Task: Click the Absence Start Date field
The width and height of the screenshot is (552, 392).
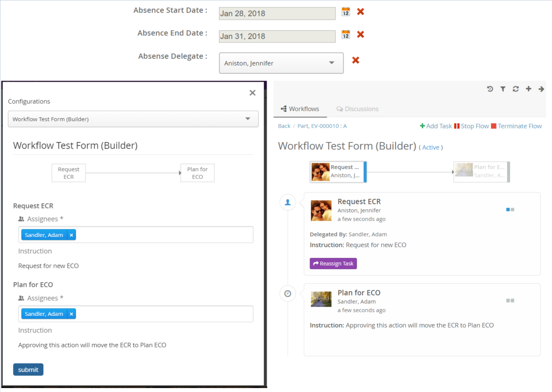Action: [x=277, y=14]
